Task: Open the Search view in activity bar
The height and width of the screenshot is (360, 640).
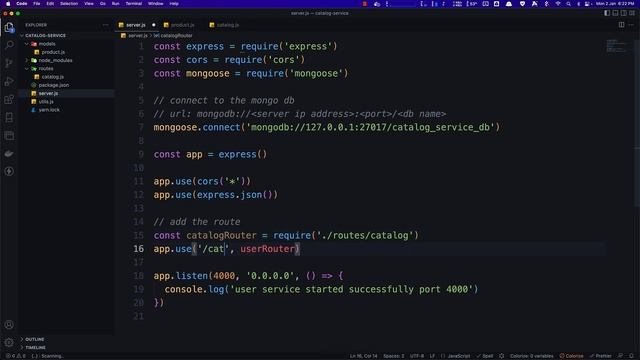Action: [9, 45]
